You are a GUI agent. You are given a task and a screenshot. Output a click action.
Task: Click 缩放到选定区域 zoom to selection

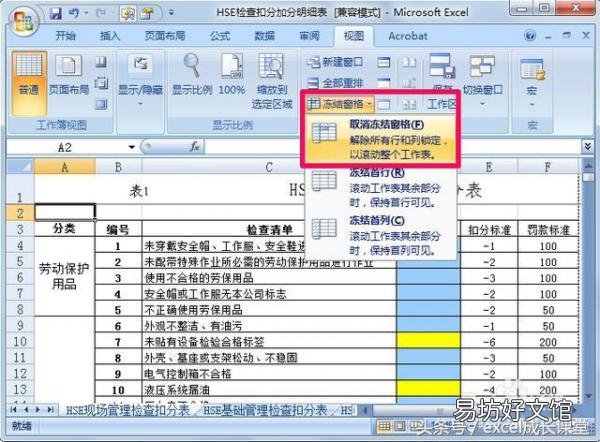pyautogui.click(x=272, y=82)
